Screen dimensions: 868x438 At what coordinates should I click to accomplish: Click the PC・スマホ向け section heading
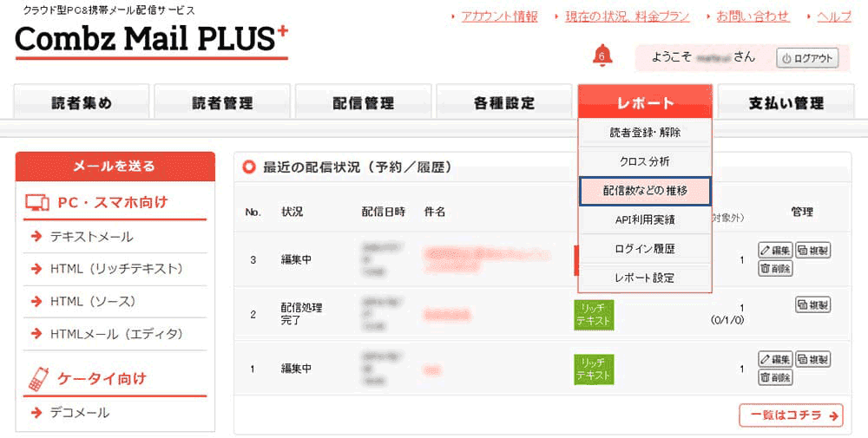112,202
